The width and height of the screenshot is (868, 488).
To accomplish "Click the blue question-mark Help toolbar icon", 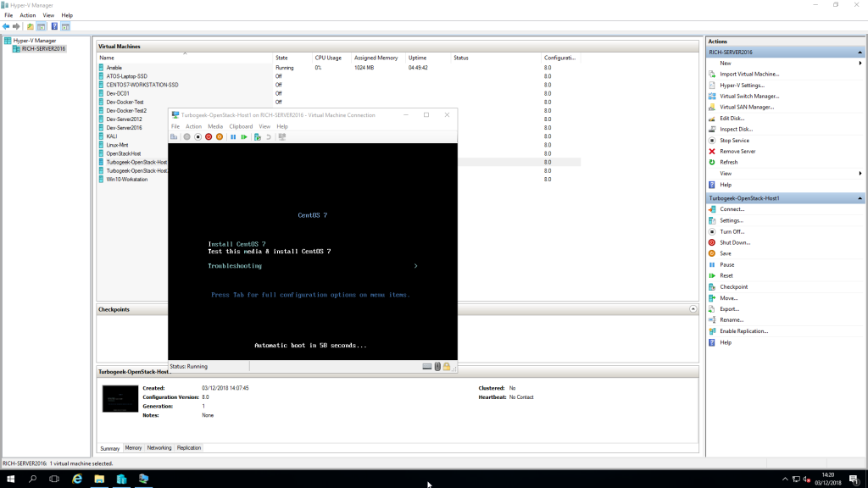I will click(54, 26).
